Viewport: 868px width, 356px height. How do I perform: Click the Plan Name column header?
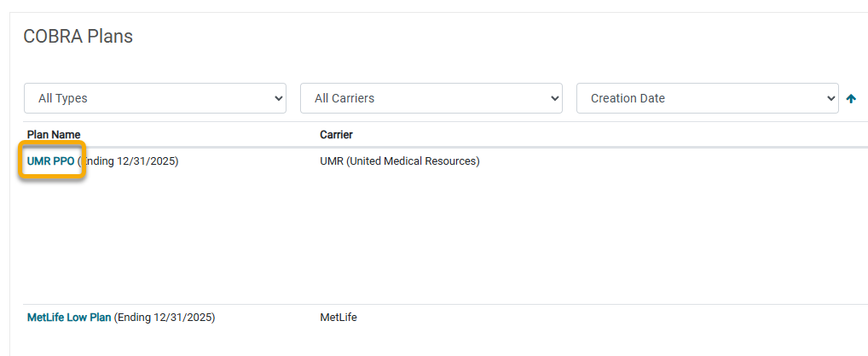[x=54, y=135]
